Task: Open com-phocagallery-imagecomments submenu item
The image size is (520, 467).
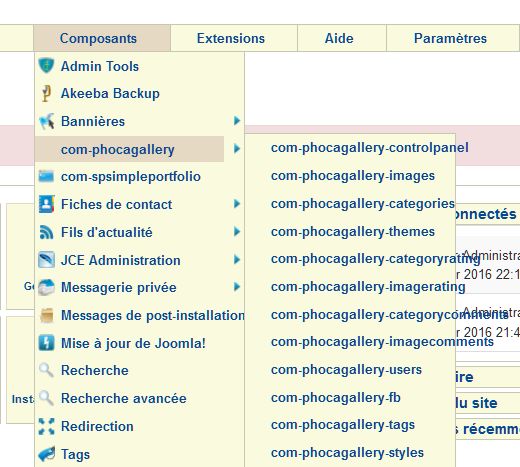Action: pyautogui.click(x=382, y=342)
